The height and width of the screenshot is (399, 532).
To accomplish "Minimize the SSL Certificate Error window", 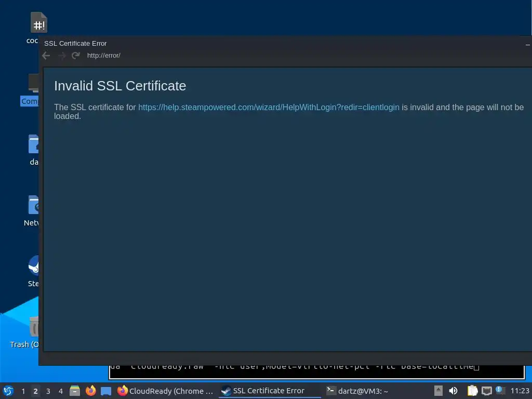I will (x=528, y=45).
